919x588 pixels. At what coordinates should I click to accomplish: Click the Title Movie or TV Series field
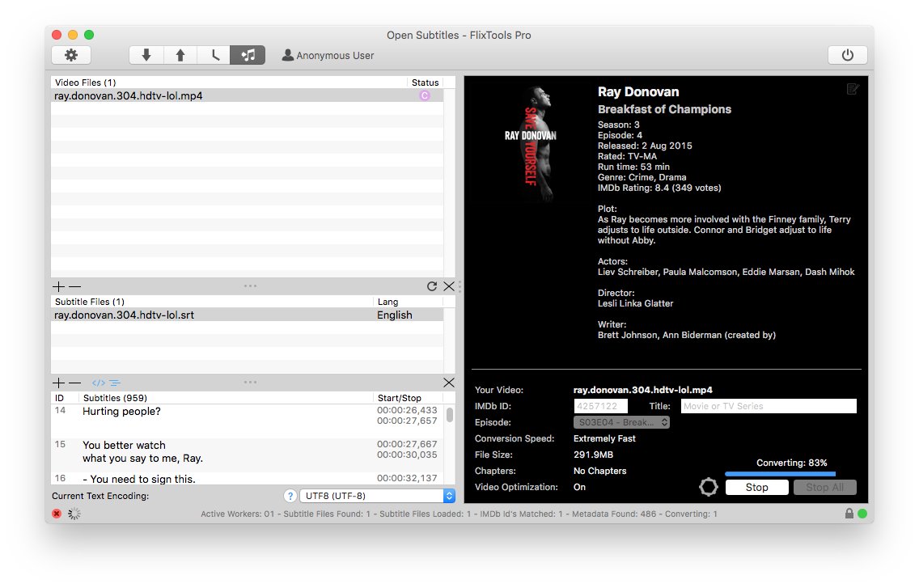click(769, 406)
